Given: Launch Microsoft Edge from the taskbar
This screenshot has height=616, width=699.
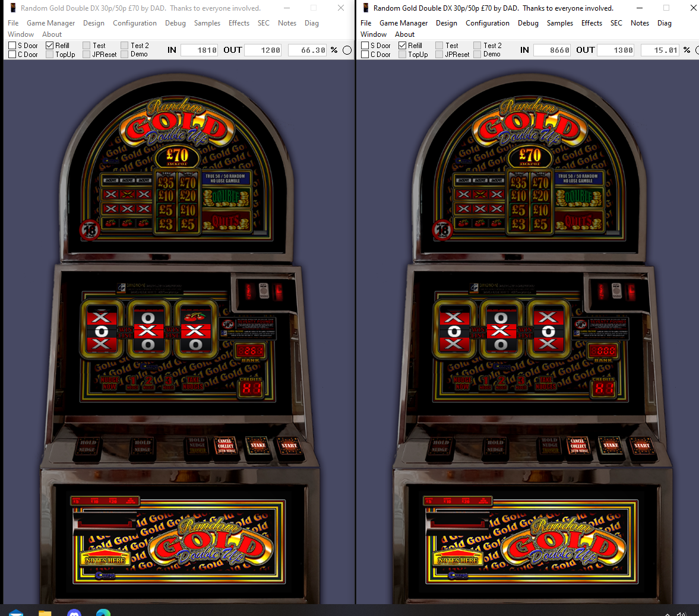Looking at the screenshot, I should [x=103, y=612].
